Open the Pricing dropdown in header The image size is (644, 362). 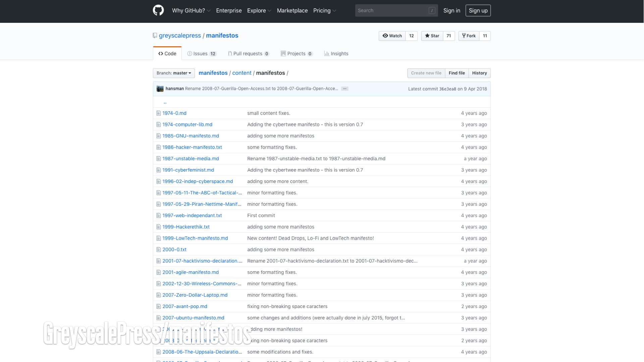(324, 11)
